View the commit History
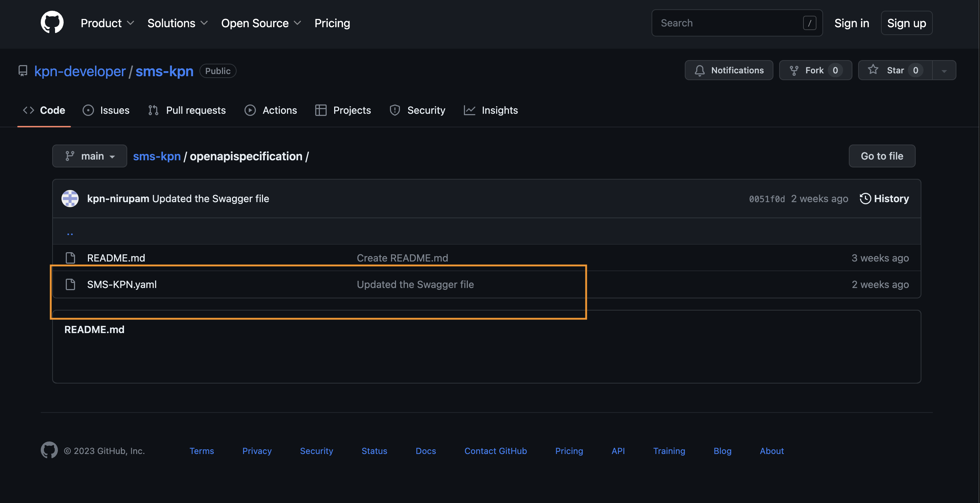This screenshot has height=503, width=980. coord(884,199)
